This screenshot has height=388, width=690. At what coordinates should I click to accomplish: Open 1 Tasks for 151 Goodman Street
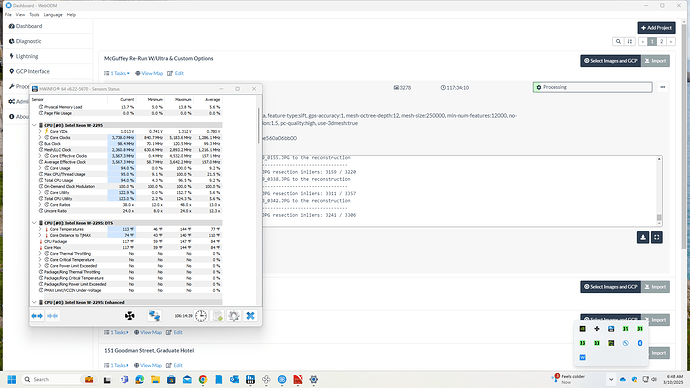coord(117,365)
